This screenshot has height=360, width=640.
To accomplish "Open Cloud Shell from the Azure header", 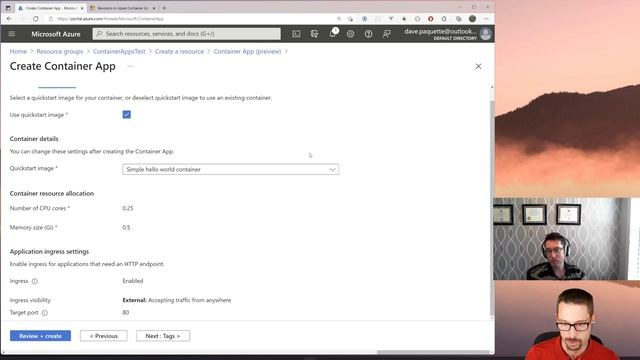I will pos(296,34).
